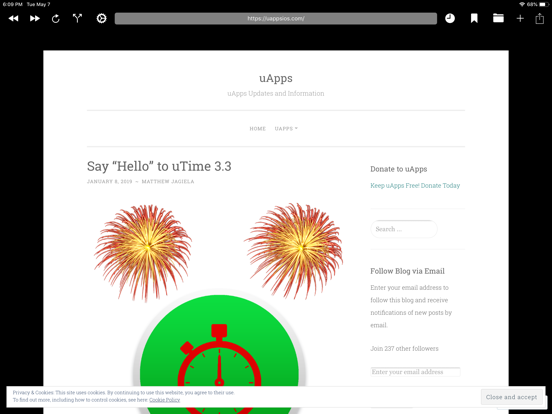This screenshot has width=552, height=414.
Task: Tap the forward navigation arrows
Action: (34, 18)
